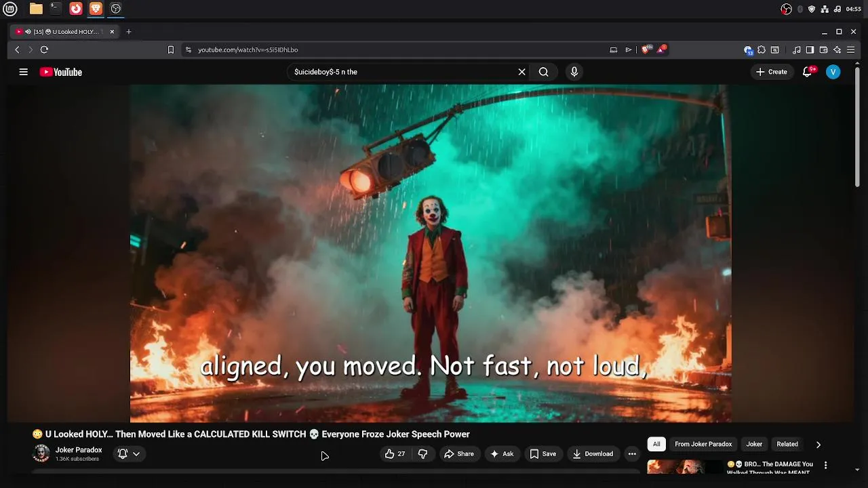The width and height of the screenshot is (868, 488).
Task: Save video to a playlist
Action: (x=543, y=454)
